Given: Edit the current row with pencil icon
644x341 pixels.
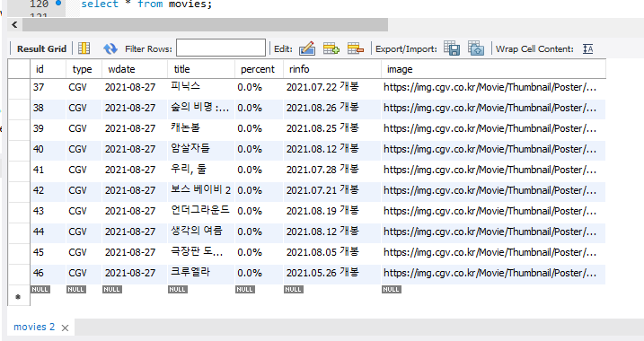Looking at the screenshot, I should point(307,48).
